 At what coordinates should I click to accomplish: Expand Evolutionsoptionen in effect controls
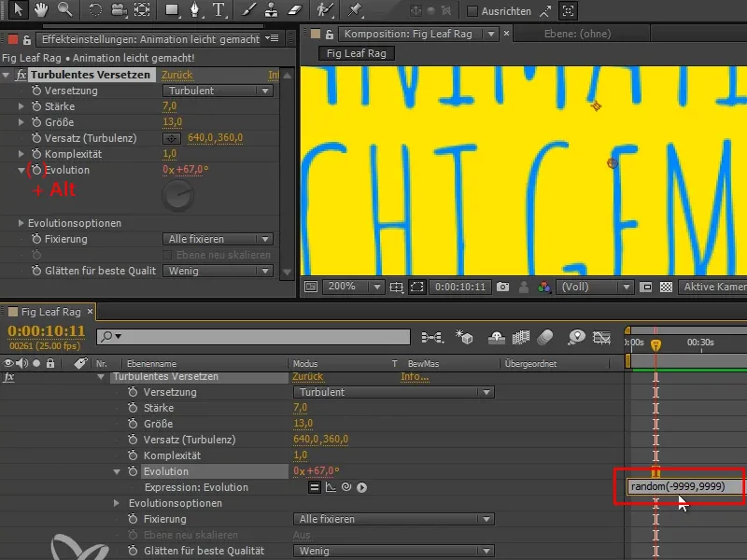(21, 223)
